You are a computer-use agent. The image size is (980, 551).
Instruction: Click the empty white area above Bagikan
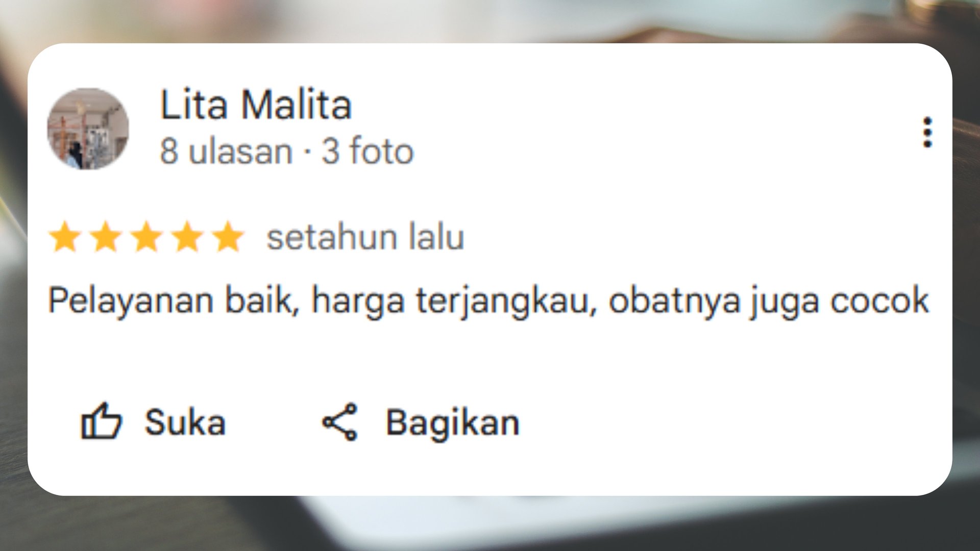point(452,365)
